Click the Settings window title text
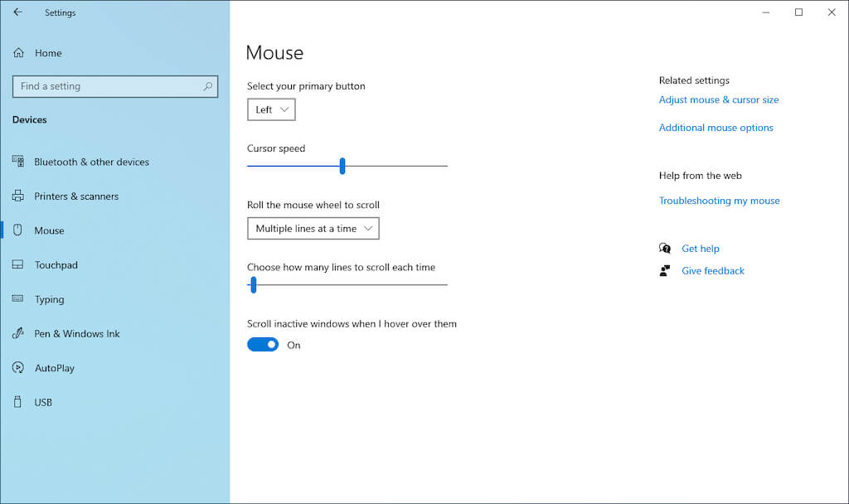 60,12
